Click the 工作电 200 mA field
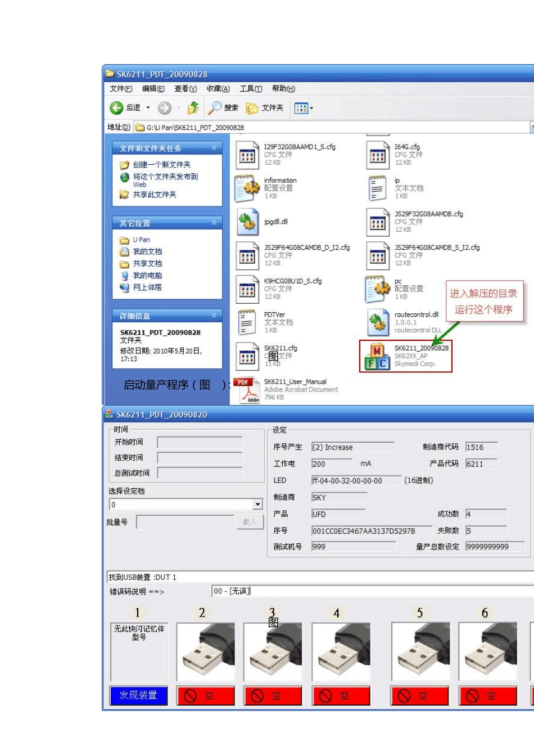The width and height of the screenshot is (534, 756). click(332, 463)
